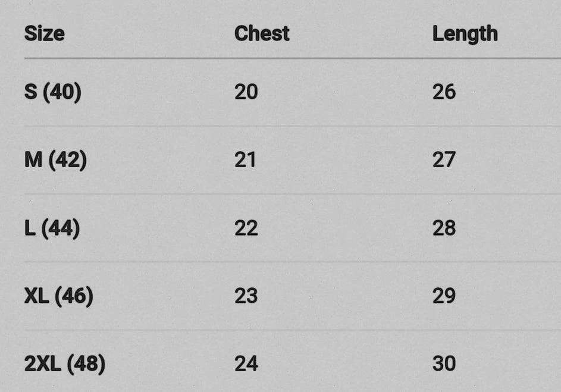561x392 pixels.
Task: Click the Chest column header
Action: [x=262, y=33]
